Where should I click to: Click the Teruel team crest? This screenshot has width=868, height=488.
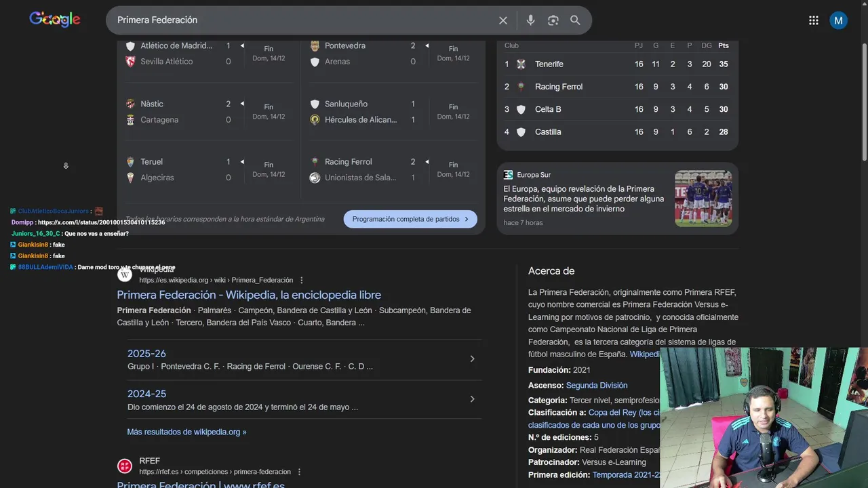point(130,162)
